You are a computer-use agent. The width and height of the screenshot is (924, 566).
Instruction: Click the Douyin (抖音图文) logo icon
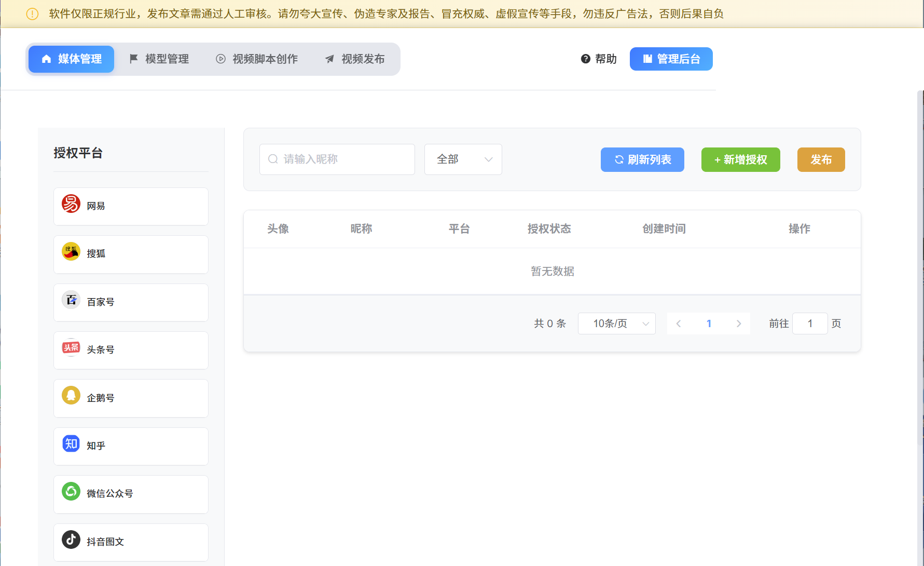click(71, 540)
